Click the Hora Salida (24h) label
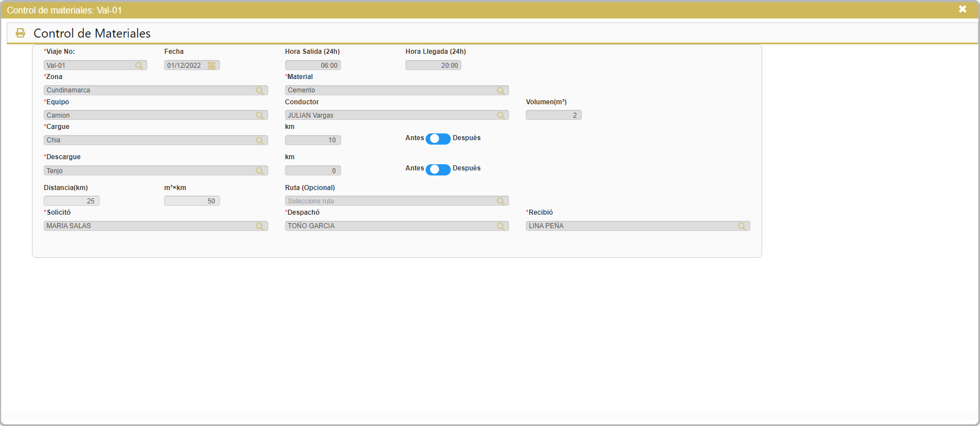Screen dimensions: 980x426 pyautogui.click(x=312, y=52)
